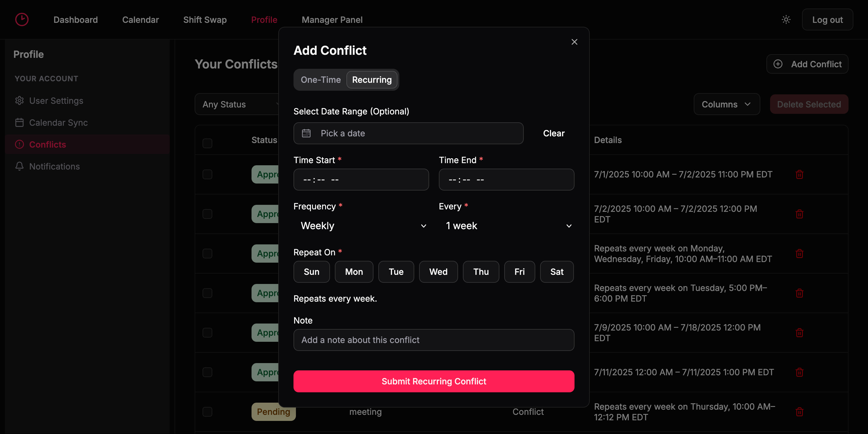868x434 pixels.
Task: Check the Pending meeting row checkbox
Action: pyautogui.click(x=207, y=411)
